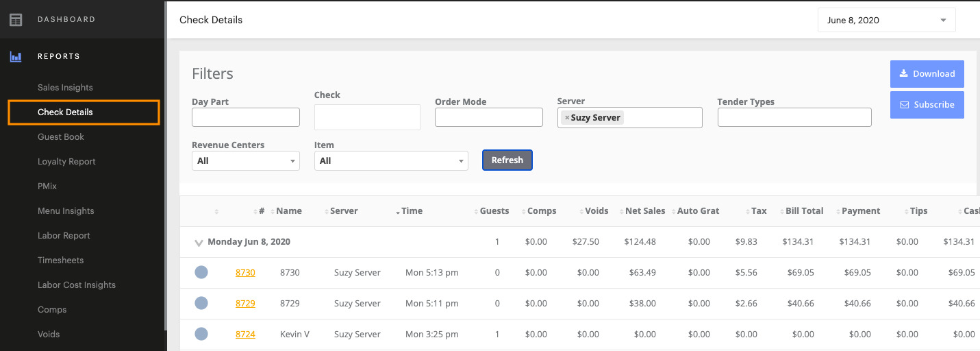Sort the table by Time column

(412, 211)
